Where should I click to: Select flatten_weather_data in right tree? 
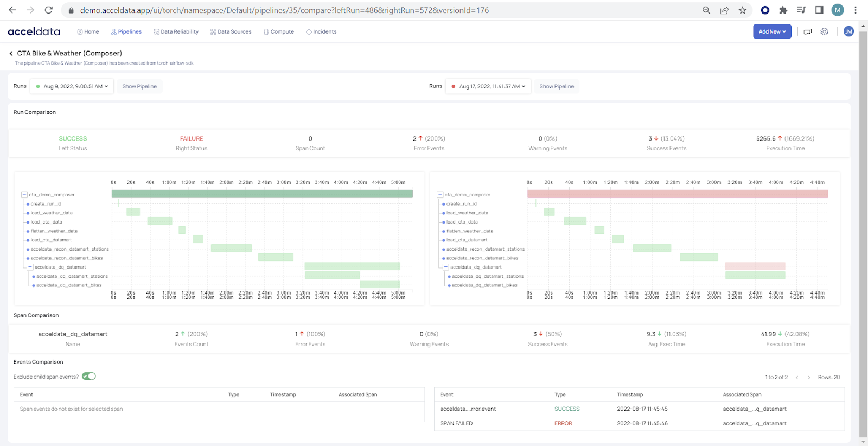coord(470,231)
